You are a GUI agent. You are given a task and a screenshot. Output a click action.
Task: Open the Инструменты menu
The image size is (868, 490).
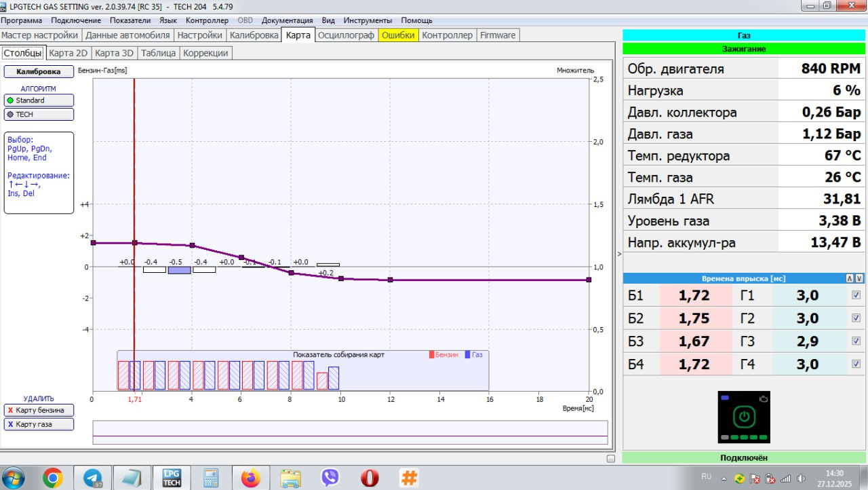tap(368, 20)
